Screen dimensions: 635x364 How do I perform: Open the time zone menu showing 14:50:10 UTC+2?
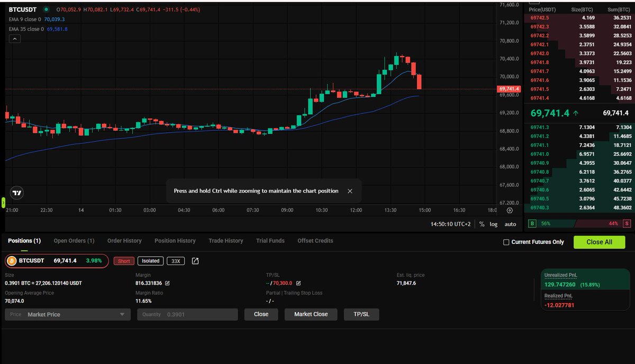(450, 224)
